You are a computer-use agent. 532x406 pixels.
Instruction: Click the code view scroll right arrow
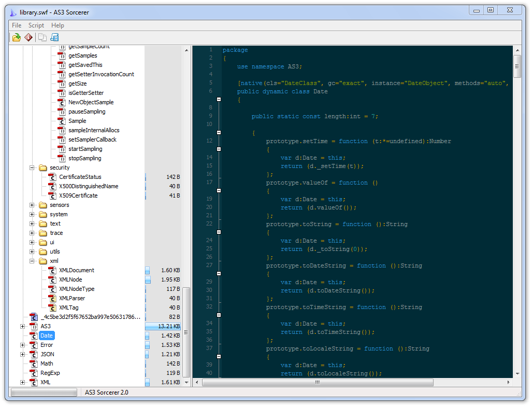(508, 383)
